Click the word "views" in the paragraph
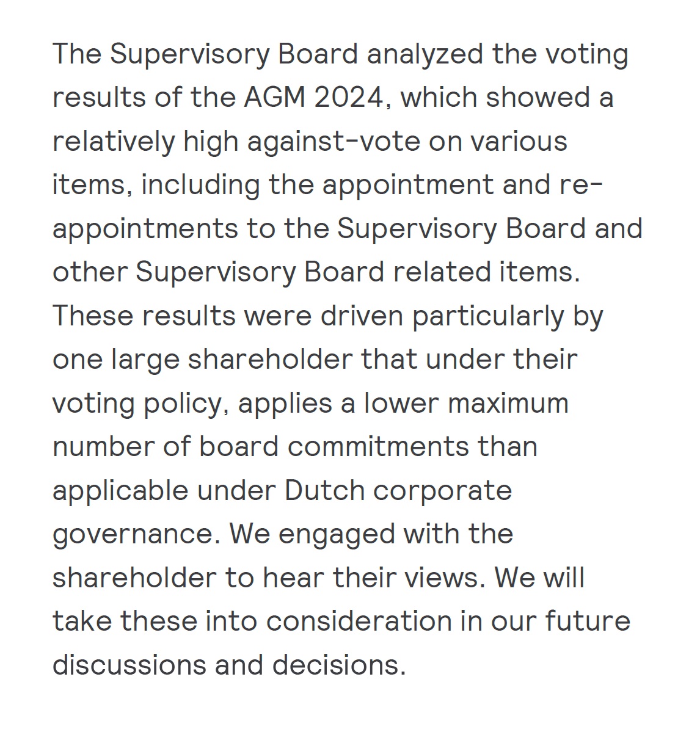The height and width of the screenshot is (732, 700). [x=441, y=578]
